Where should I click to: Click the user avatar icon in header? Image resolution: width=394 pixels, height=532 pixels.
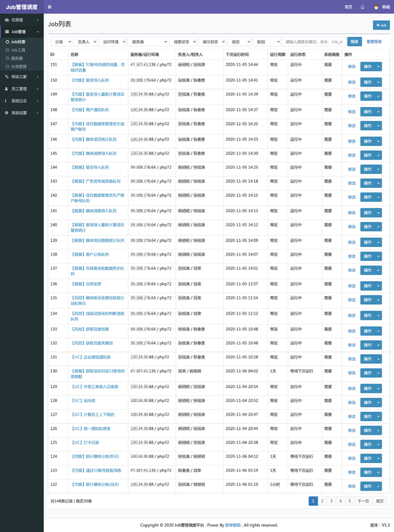(x=376, y=7)
